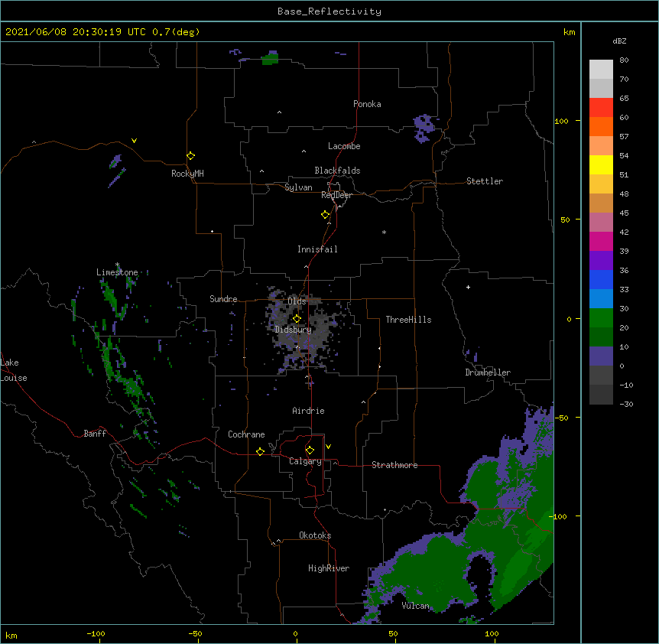The height and width of the screenshot is (644, 659).
Task: Click the yellow diamond marker below Cochrane
Action: point(260,451)
